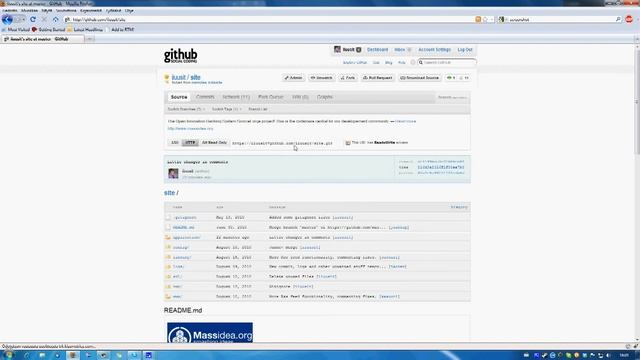
Task: Click the Getting Started bookmark
Action: 49,30
